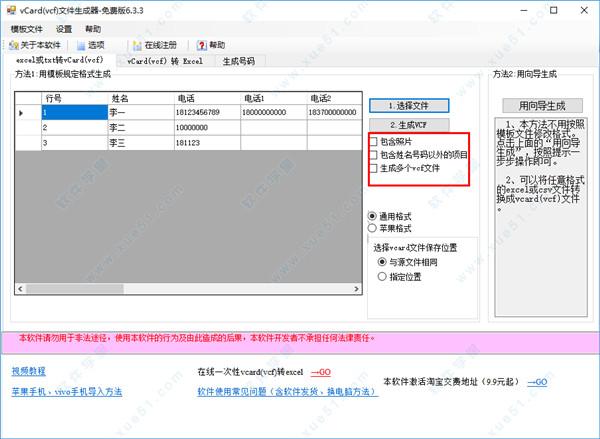600x439 pixels.
Task: Click the 帮助 question mark toolbar icon
Action: 202,45
